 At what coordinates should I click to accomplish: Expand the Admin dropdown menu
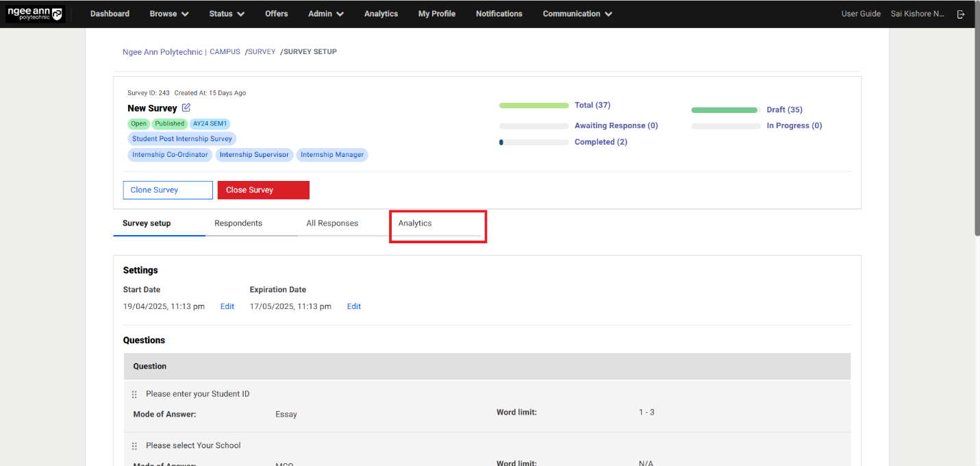point(326,14)
